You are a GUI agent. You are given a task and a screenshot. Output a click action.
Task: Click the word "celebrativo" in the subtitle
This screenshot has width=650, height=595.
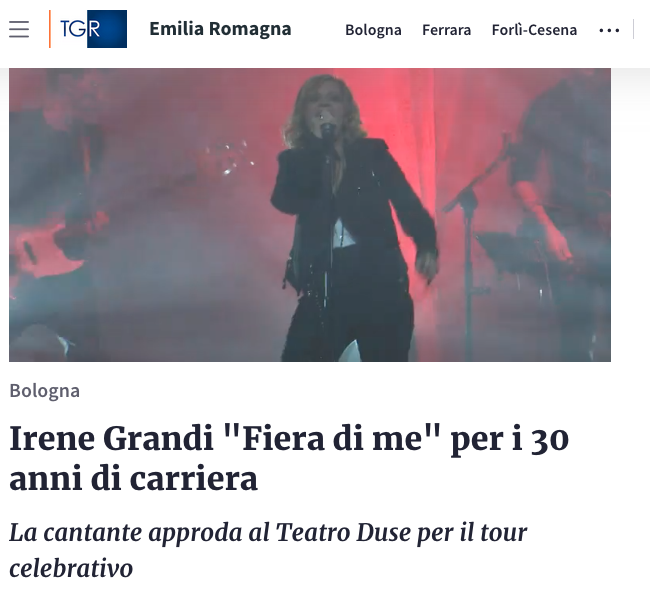click(71, 568)
